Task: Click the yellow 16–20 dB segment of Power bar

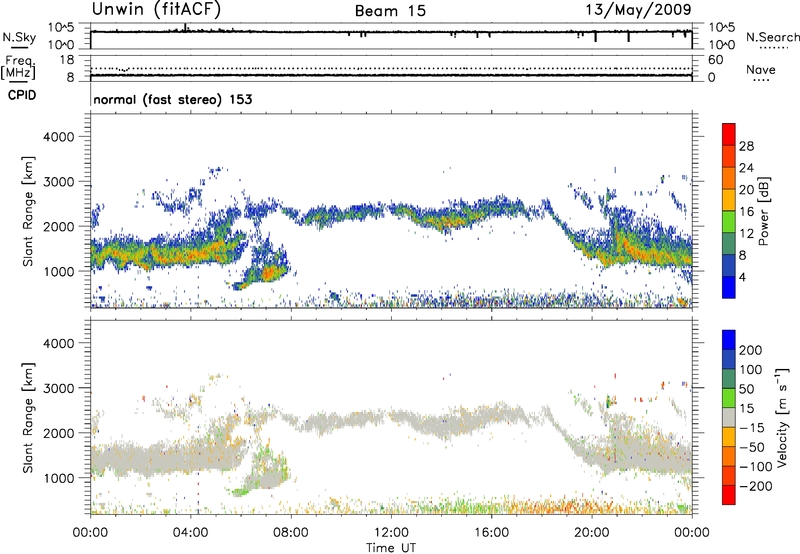Action: (x=729, y=199)
